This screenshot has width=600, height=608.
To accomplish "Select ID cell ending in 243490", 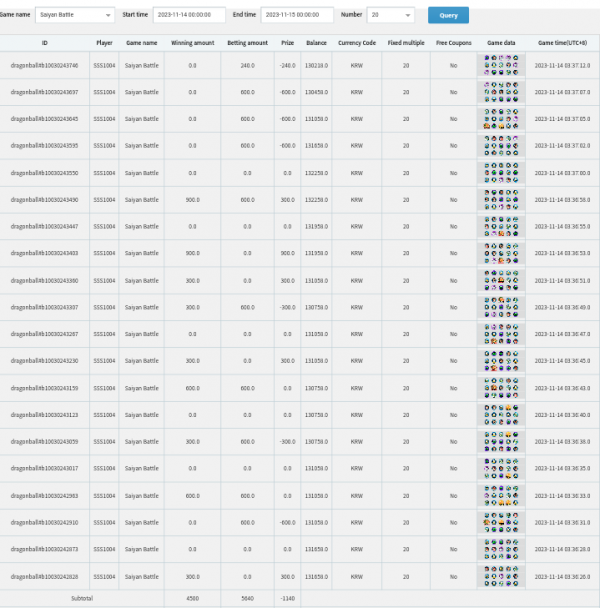I will coord(45,200).
